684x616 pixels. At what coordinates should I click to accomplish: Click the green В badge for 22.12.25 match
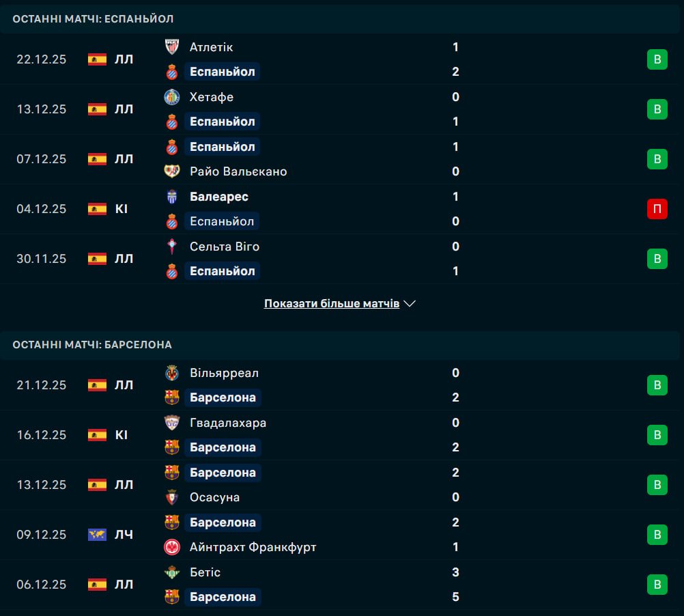657,59
